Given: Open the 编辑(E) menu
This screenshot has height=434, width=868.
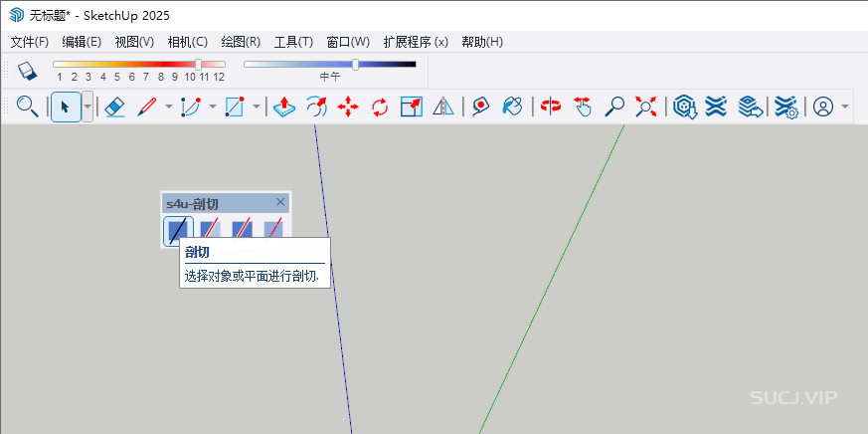Looking at the screenshot, I should (x=82, y=42).
